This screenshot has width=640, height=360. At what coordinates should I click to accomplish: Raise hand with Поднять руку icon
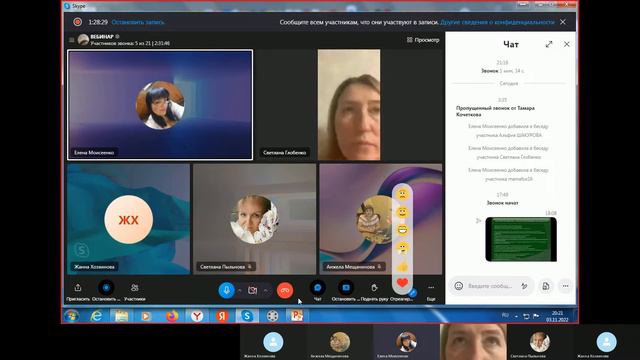coord(374,288)
